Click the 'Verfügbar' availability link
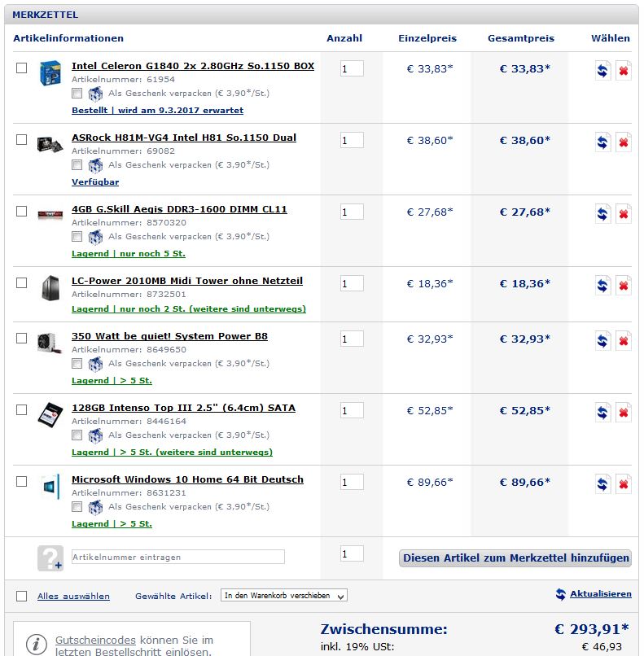 point(95,182)
